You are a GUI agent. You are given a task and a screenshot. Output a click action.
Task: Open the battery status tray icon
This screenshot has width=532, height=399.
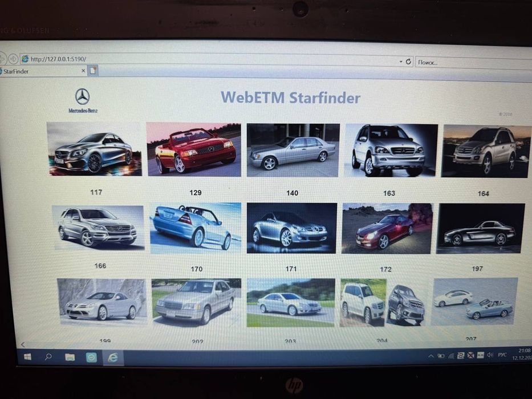tap(441, 356)
